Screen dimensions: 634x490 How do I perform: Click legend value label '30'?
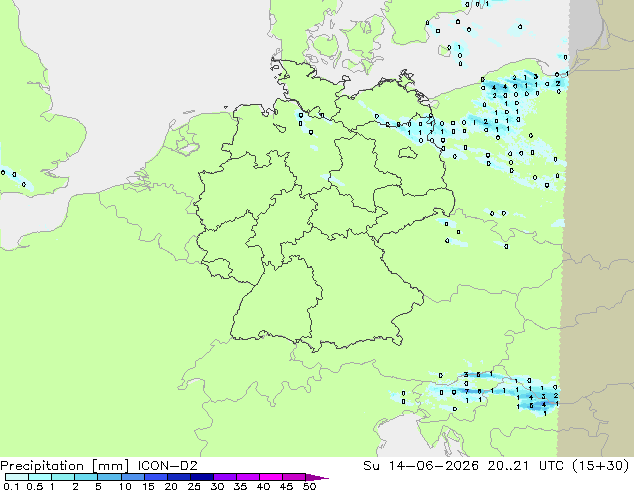click(217, 486)
